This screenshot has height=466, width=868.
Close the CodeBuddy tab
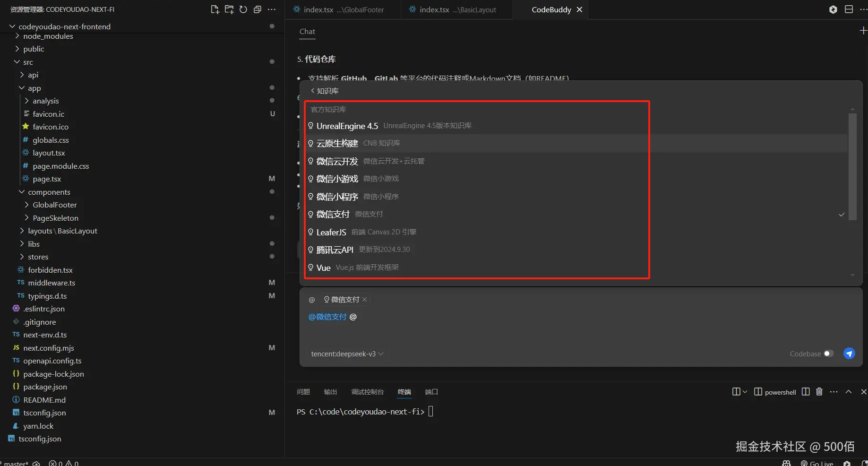click(579, 9)
